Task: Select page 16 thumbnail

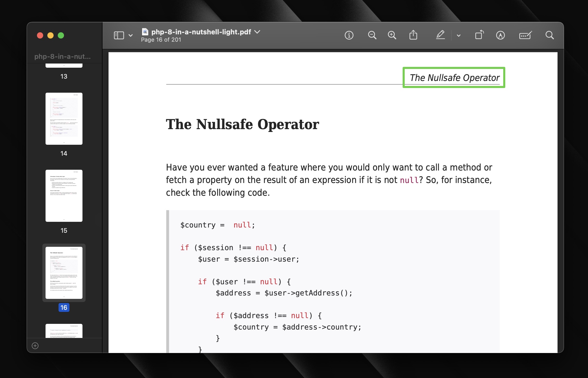Action: (64, 273)
